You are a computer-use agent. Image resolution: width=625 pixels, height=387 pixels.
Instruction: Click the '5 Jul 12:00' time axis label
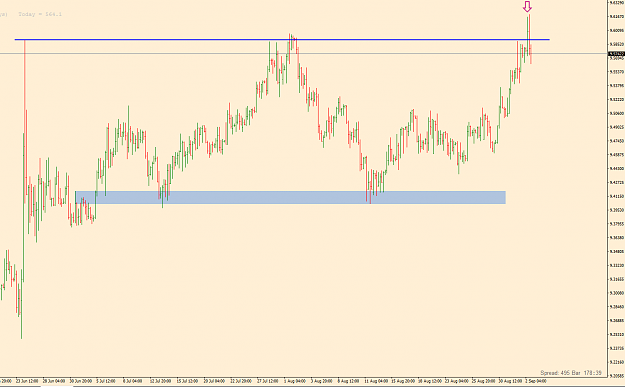106,381
